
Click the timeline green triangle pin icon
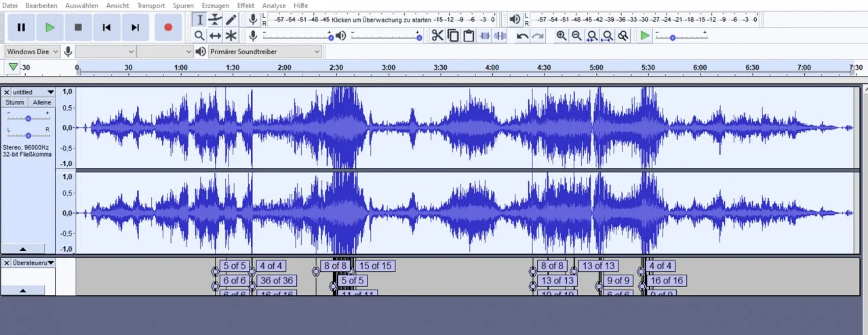tap(13, 67)
